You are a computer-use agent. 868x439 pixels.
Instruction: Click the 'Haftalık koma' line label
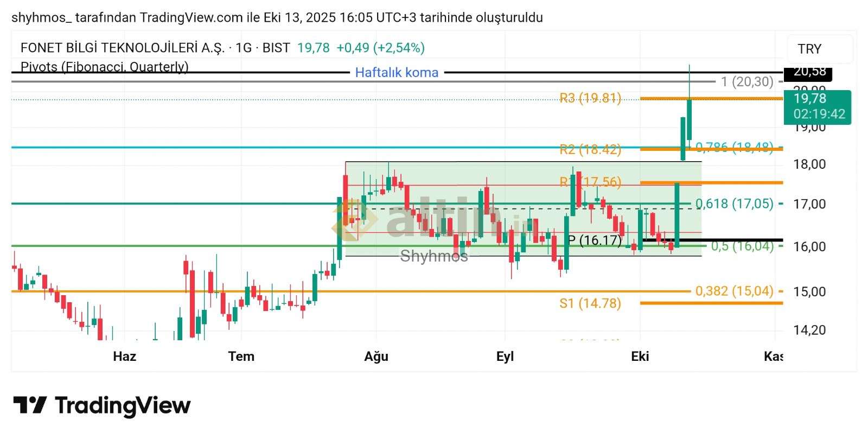tap(397, 72)
